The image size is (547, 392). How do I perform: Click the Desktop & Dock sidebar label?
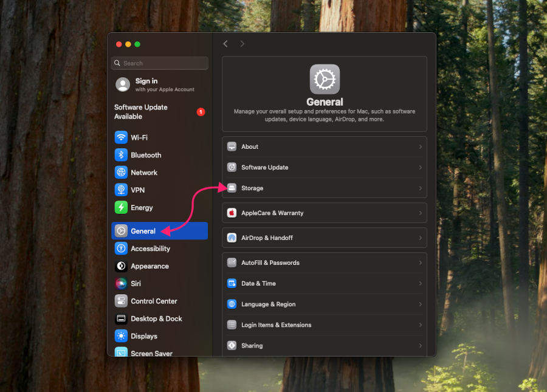coord(156,318)
